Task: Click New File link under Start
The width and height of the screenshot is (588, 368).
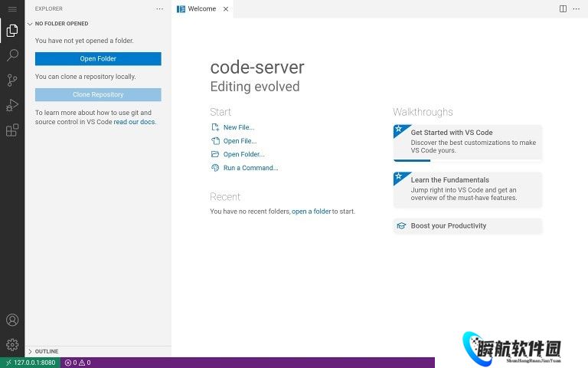Action: point(238,127)
